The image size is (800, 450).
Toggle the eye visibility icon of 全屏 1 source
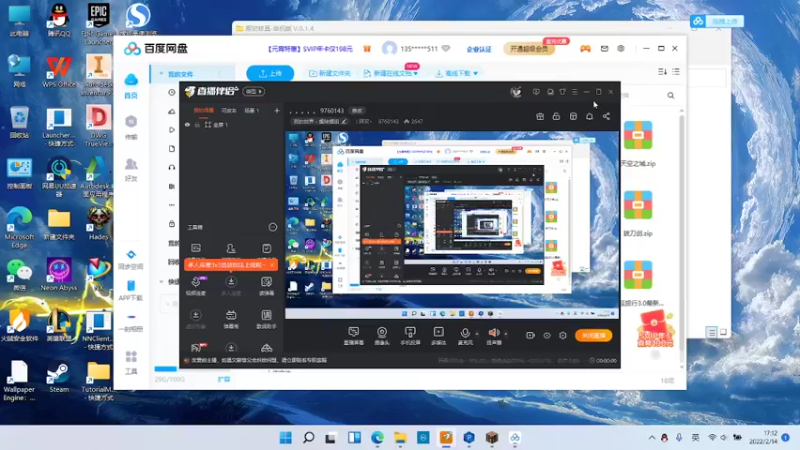[187, 124]
